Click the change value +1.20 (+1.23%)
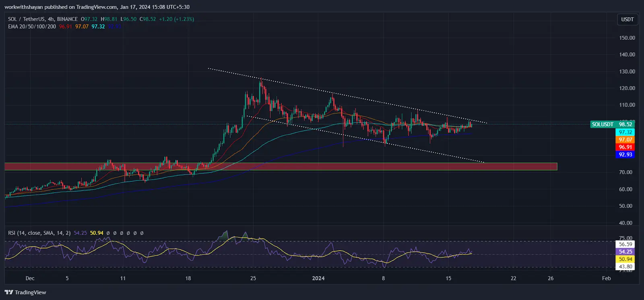644x300 pixels. 176,19
